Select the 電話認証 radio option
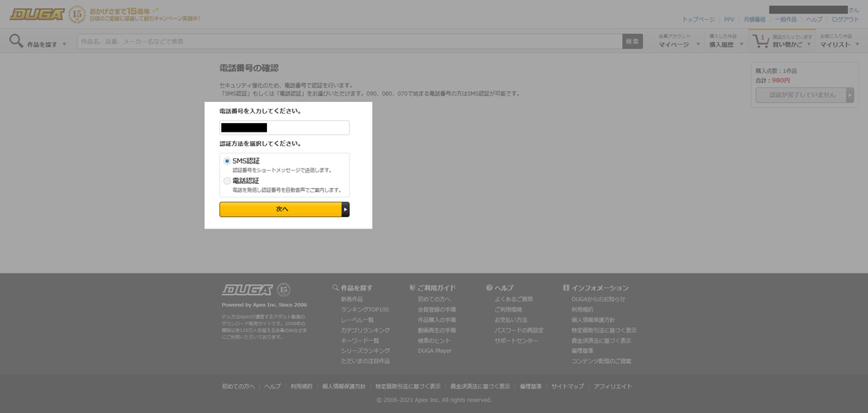 coord(227,181)
